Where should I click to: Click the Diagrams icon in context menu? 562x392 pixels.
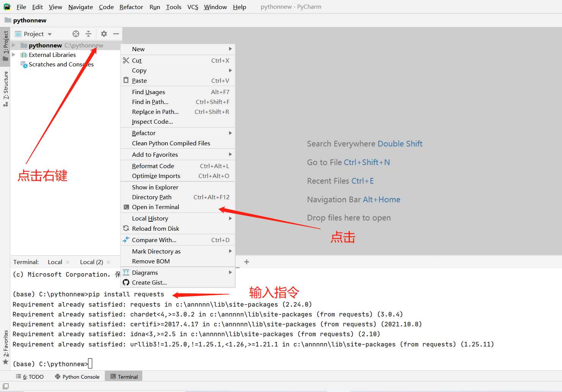pyautogui.click(x=126, y=272)
